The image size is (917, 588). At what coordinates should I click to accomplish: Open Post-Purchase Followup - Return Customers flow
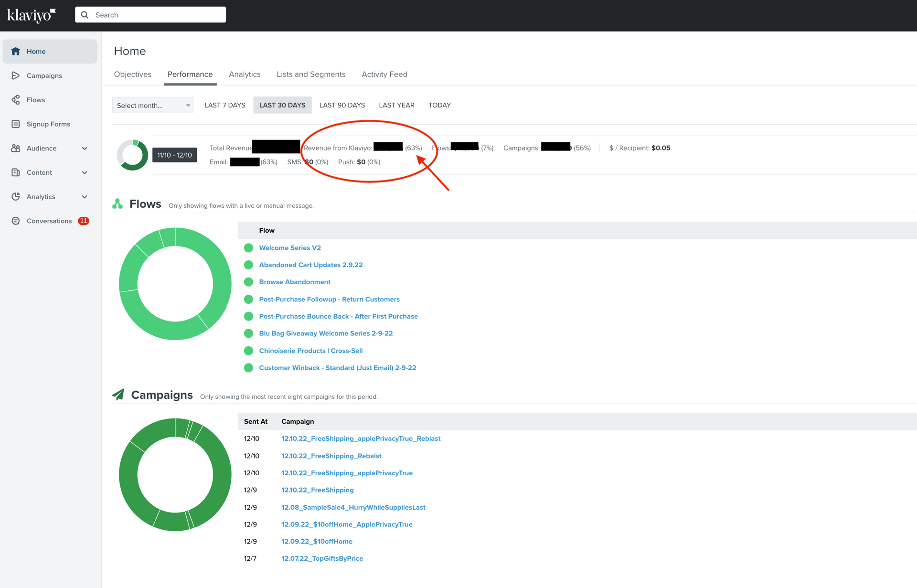(x=329, y=299)
